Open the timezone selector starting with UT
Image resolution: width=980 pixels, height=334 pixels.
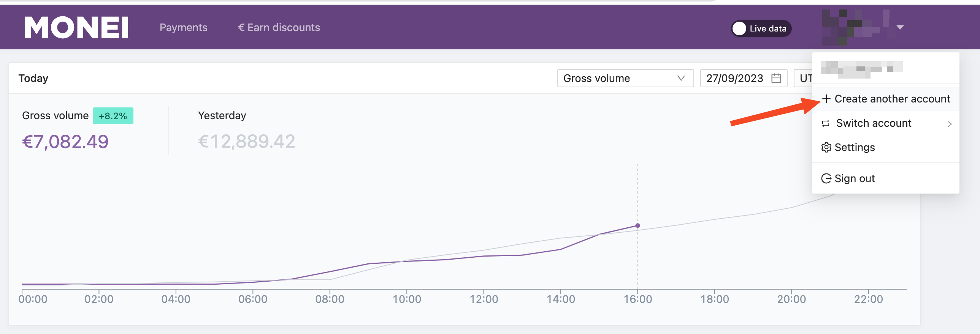tap(803, 78)
